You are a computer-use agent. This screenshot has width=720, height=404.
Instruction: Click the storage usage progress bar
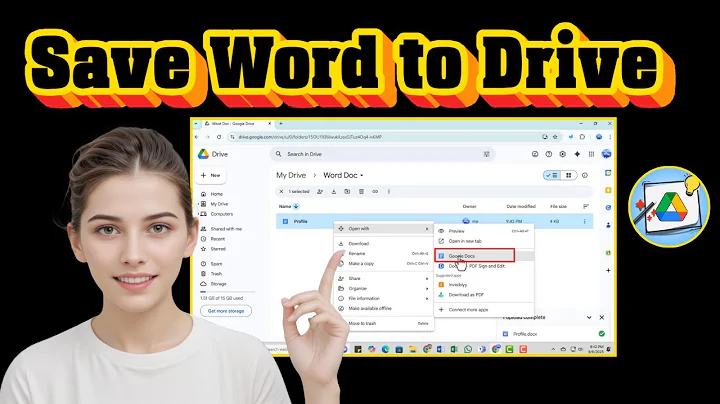227,292
